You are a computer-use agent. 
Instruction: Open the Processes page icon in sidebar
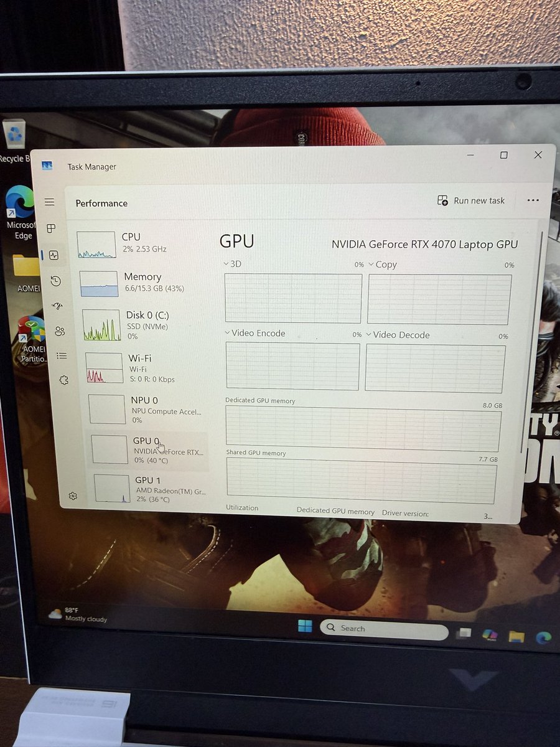click(x=52, y=228)
